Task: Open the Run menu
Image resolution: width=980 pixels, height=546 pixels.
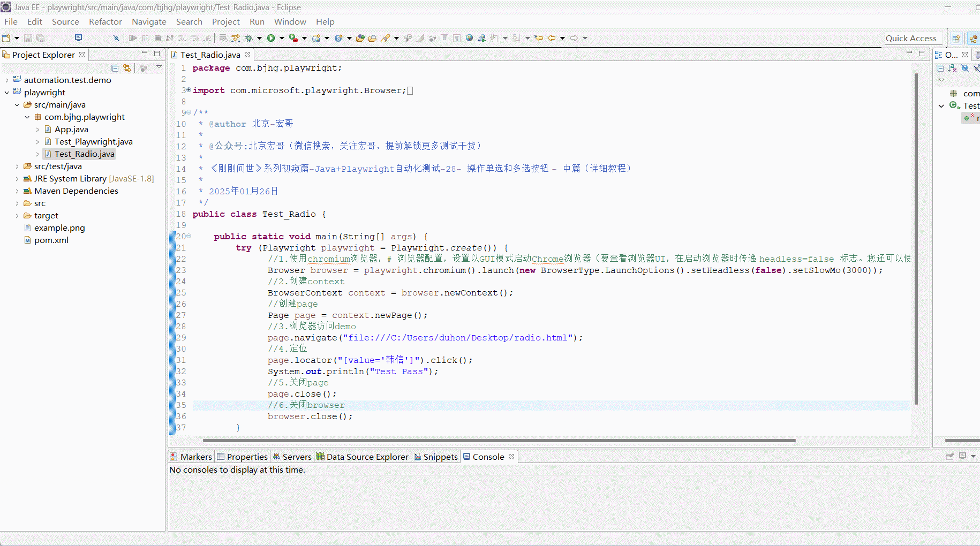Action: [257, 21]
